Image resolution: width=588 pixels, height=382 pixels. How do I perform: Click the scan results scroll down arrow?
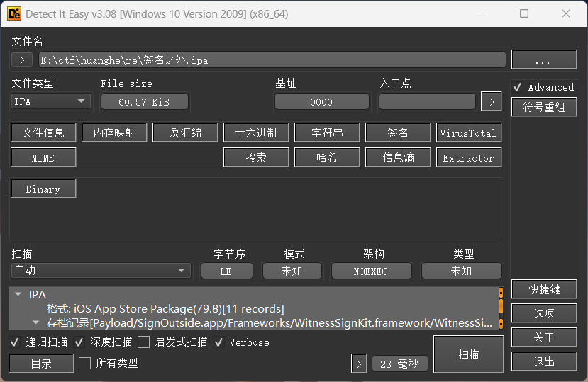pos(501,323)
